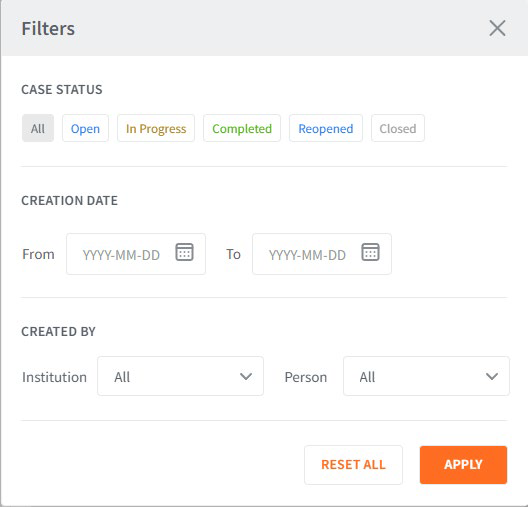Expand the Institution dropdown showing All
This screenshot has width=528, height=507.
click(x=180, y=376)
